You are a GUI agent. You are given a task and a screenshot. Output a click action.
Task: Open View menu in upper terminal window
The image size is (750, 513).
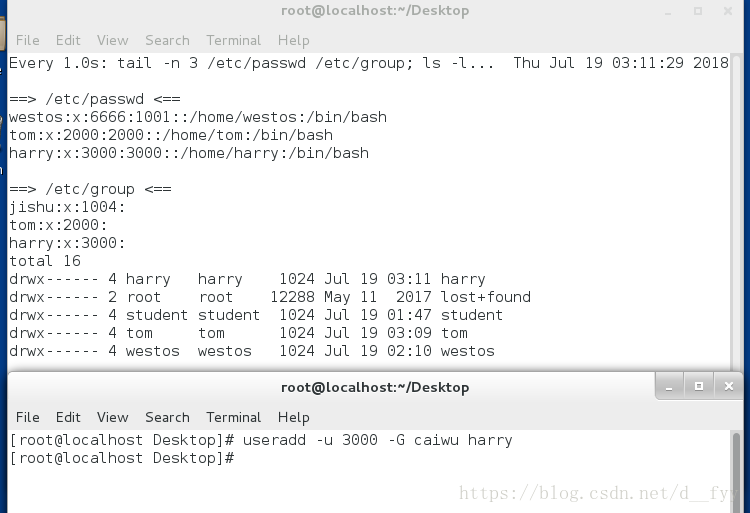click(x=112, y=40)
